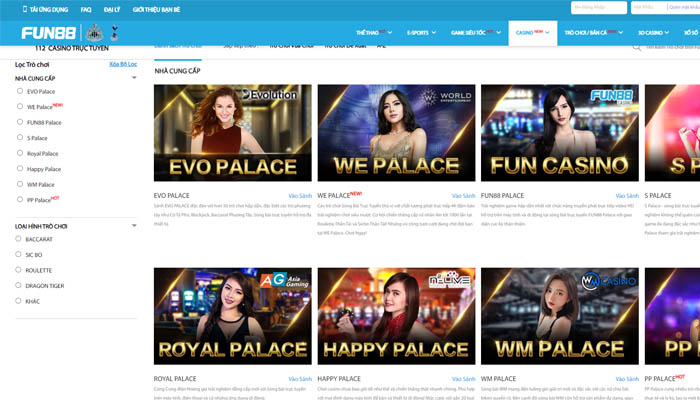Image resolution: width=700 pixels, height=400 pixels.
Task: Open the Fun Casino banner image
Action: 560,133
